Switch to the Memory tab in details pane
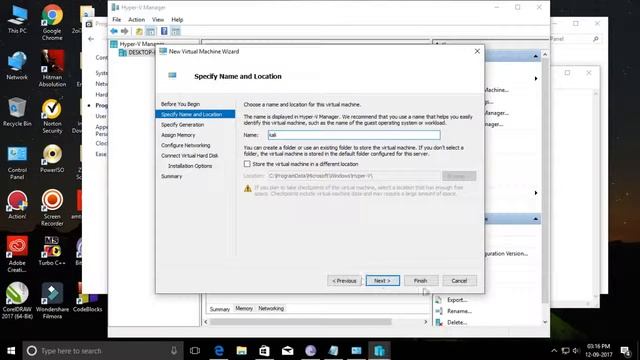This screenshot has height=360, width=640. point(244,309)
